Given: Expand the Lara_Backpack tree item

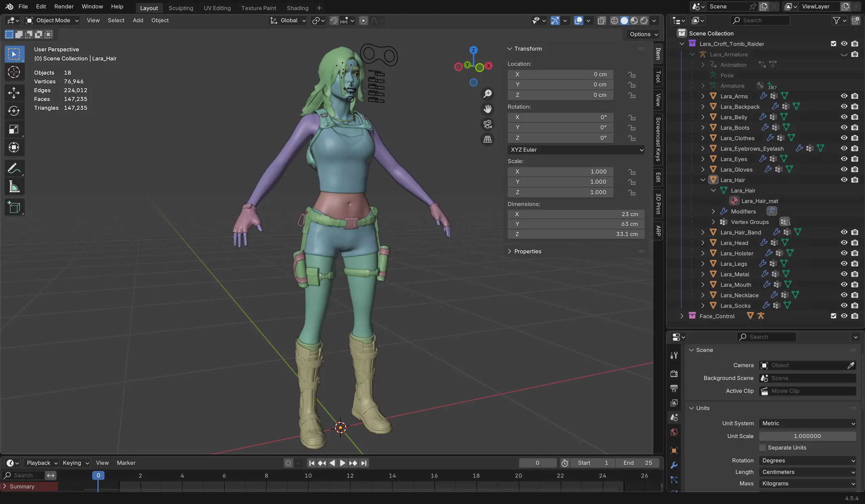Looking at the screenshot, I should point(703,107).
